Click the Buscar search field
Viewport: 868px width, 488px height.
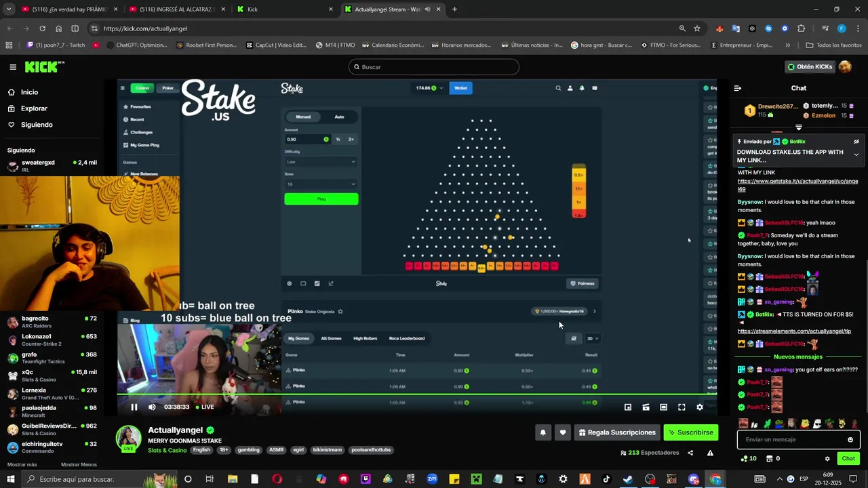[434, 67]
